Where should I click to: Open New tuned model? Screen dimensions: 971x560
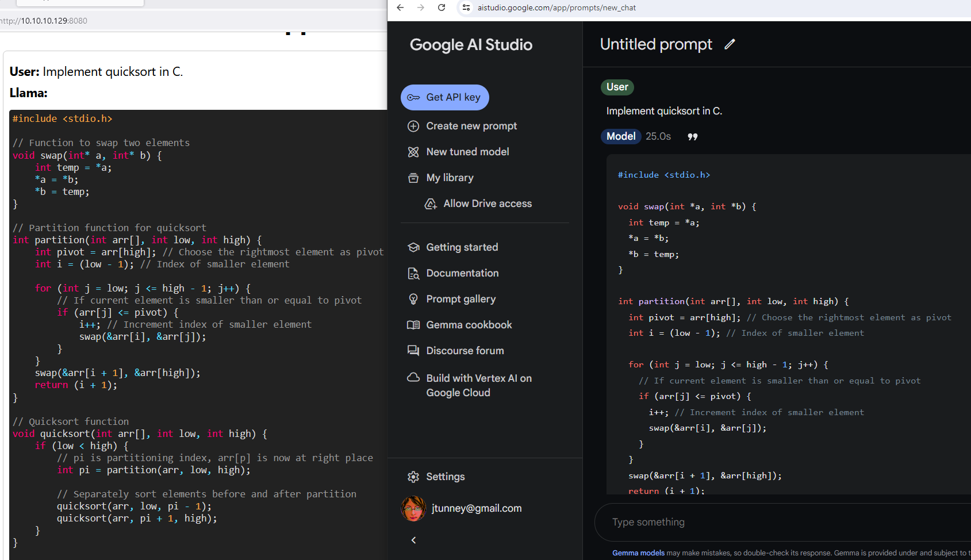[x=467, y=151]
